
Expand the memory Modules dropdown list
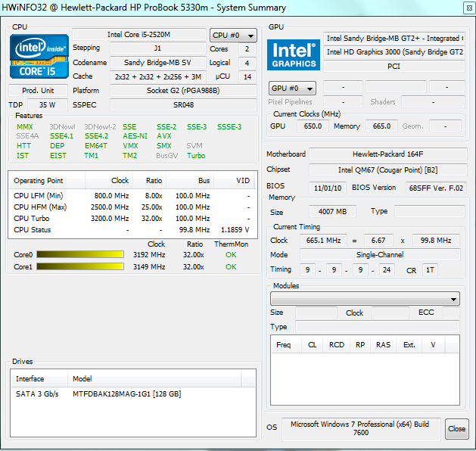pyautogui.click(x=365, y=299)
